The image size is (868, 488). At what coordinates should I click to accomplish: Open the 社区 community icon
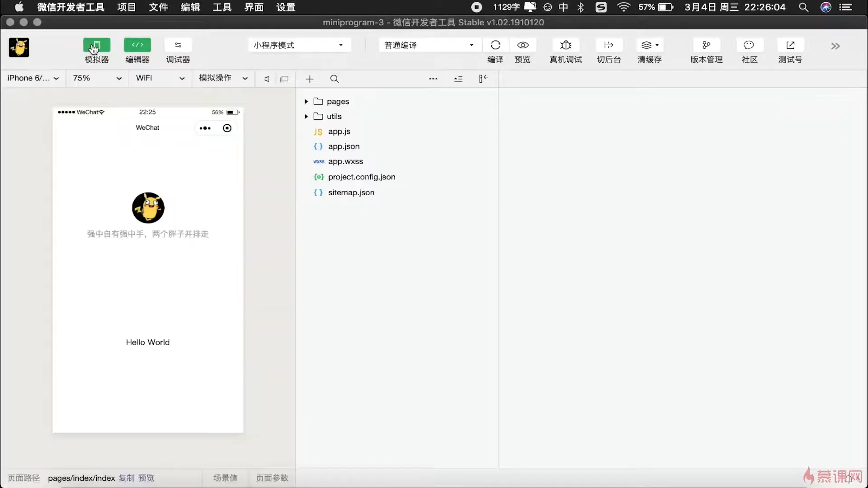coord(749,45)
